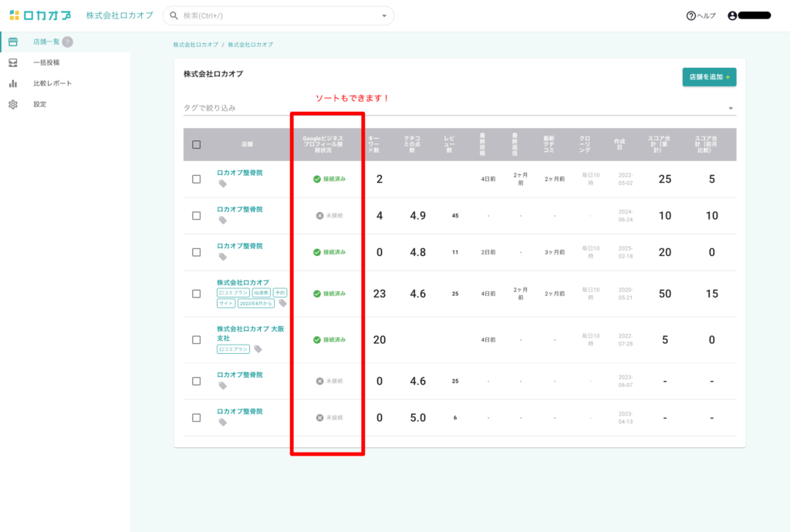Open the タグで絞り込み filter dropdown

pos(460,108)
